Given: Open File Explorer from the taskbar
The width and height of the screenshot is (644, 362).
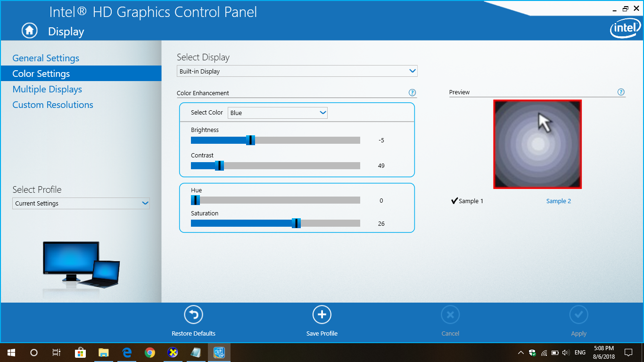Looking at the screenshot, I should click(x=104, y=353).
